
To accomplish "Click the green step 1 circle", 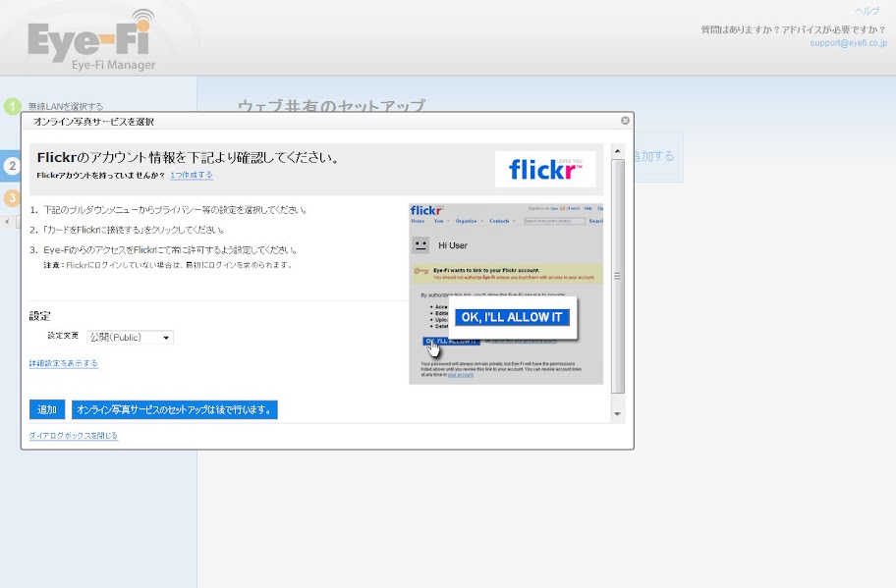I will [12, 106].
